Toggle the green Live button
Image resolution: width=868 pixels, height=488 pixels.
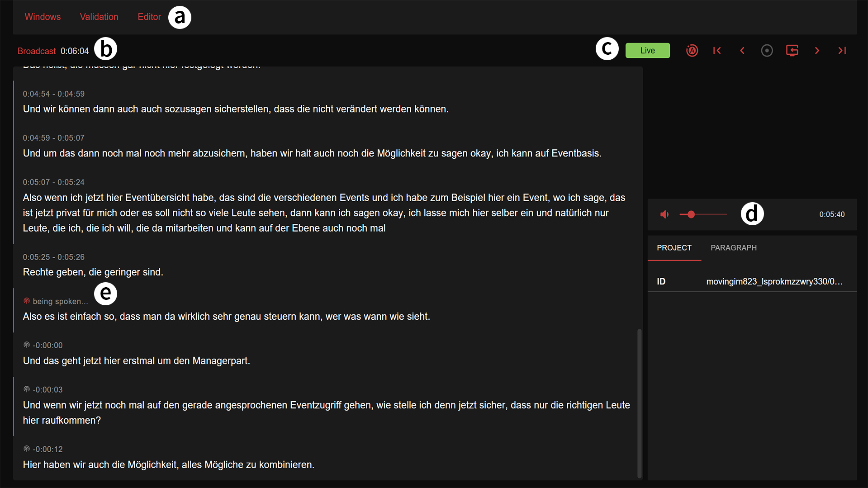click(647, 51)
